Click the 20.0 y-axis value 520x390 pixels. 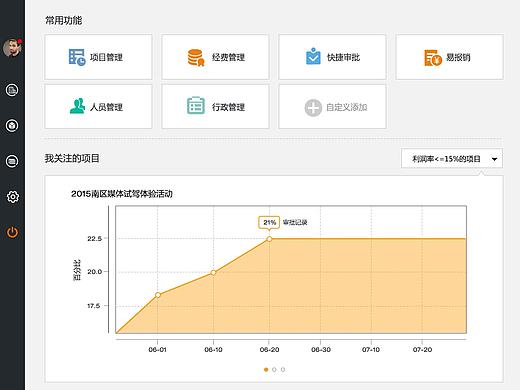tap(94, 272)
